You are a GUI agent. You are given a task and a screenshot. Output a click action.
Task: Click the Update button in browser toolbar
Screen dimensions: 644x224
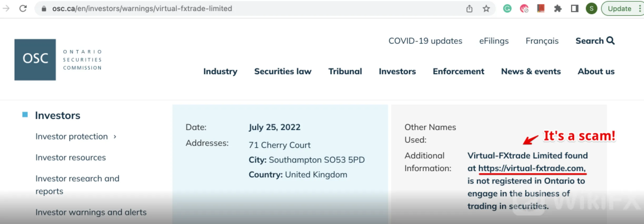pyautogui.click(x=620, y=8)
